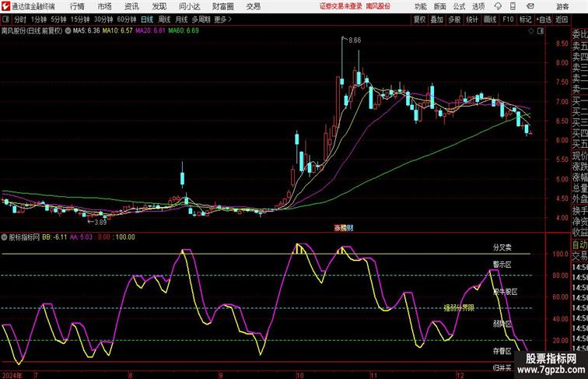Toggle the right info panel icon
This screenshot has height=379, width=588.
(x=541, y=31)
